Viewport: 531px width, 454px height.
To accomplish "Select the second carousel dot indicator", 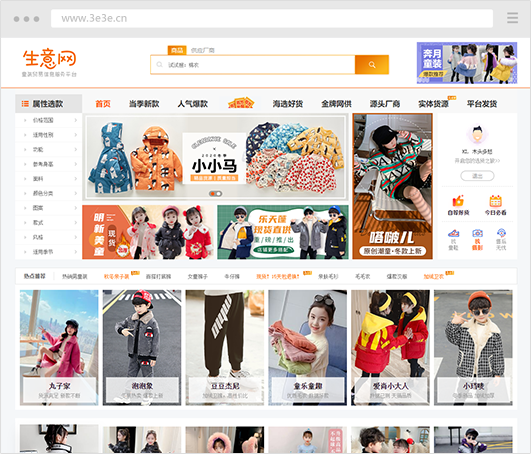I will 219,194.
